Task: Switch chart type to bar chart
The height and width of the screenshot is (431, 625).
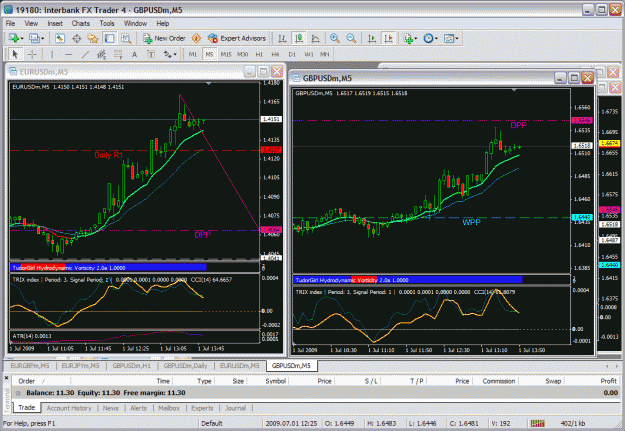Action: 282,38
